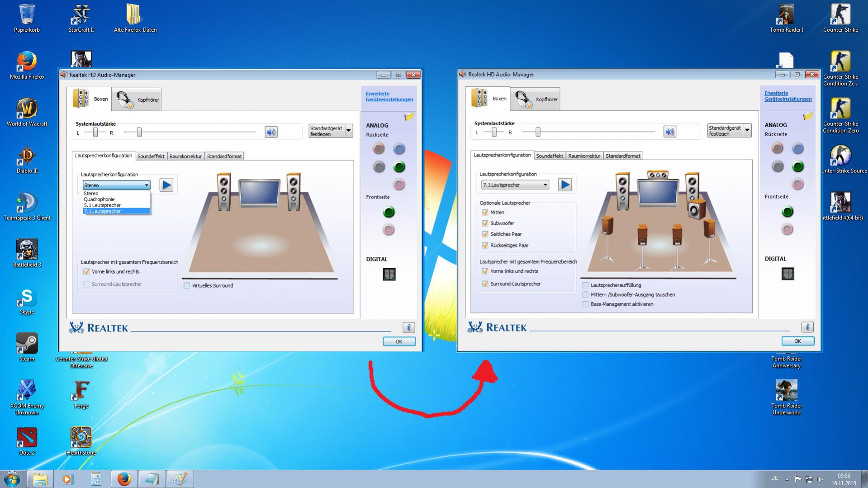Screen dimensions: 868x488
Task: Click balance L/R slider in left window
Action: click(95, 132)
